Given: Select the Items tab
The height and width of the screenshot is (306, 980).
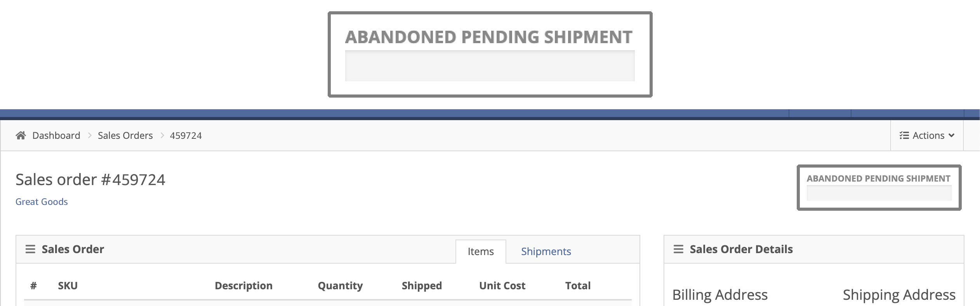Looking at the screenshot, I should pyautogui.click(x=481, y=252).
